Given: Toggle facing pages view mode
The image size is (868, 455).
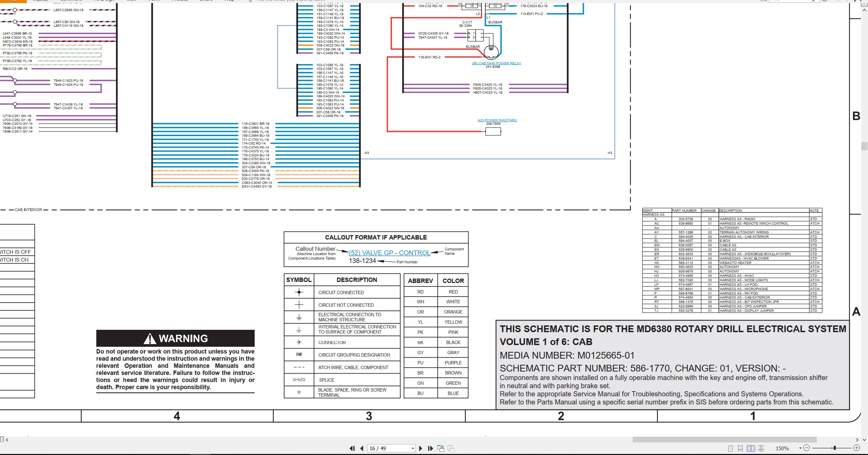Looking at the screenshot, I should (x=751, y=448).
